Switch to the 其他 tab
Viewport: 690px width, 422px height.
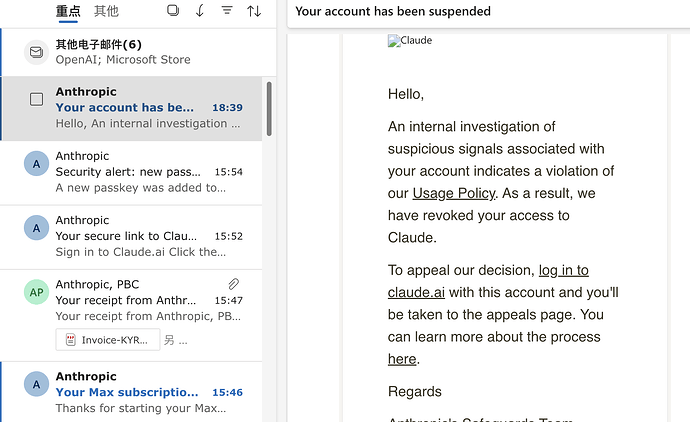tap(106, 11)
